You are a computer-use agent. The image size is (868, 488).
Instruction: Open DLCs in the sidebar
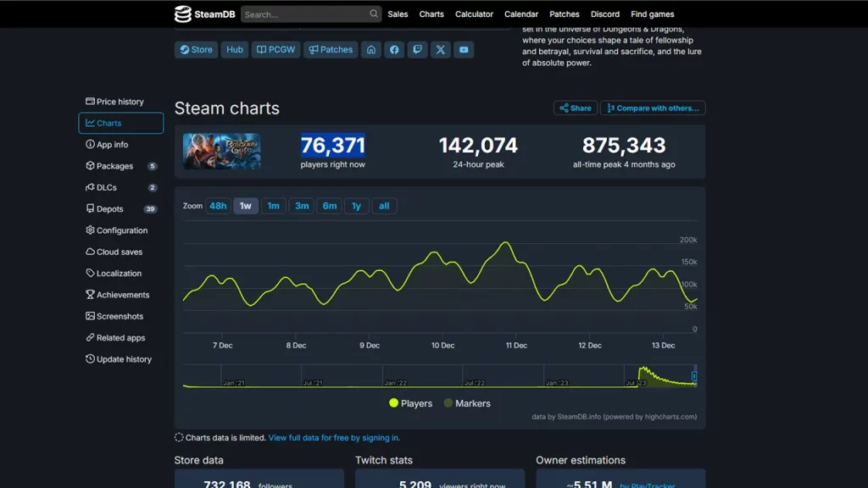[120, 187]
